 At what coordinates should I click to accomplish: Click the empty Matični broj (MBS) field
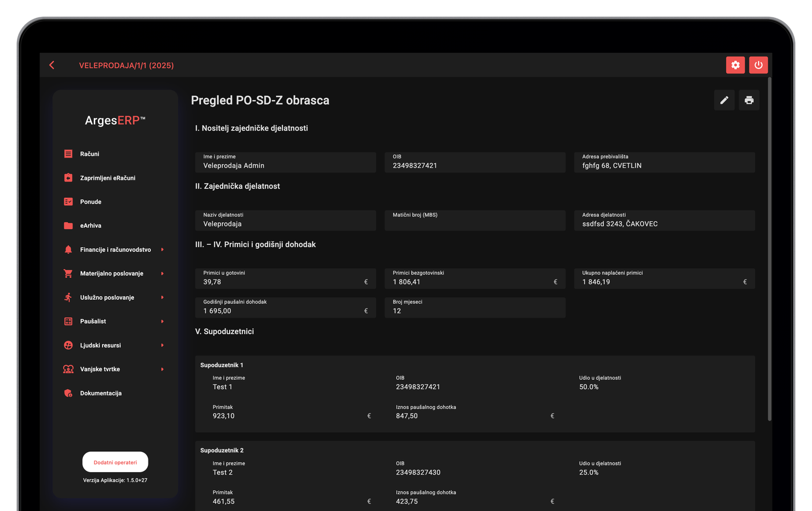click(475, 220)
